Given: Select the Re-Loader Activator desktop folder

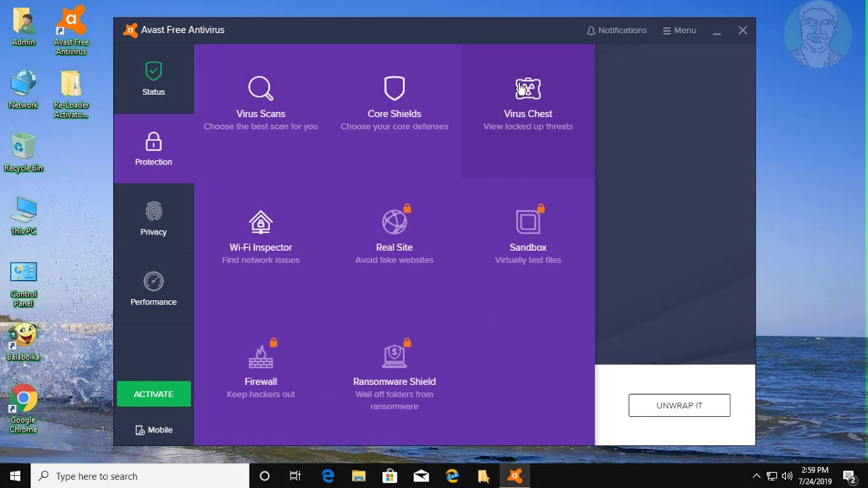Looking at the screenshot, I should pyautogui.click(x=71, y=94).
